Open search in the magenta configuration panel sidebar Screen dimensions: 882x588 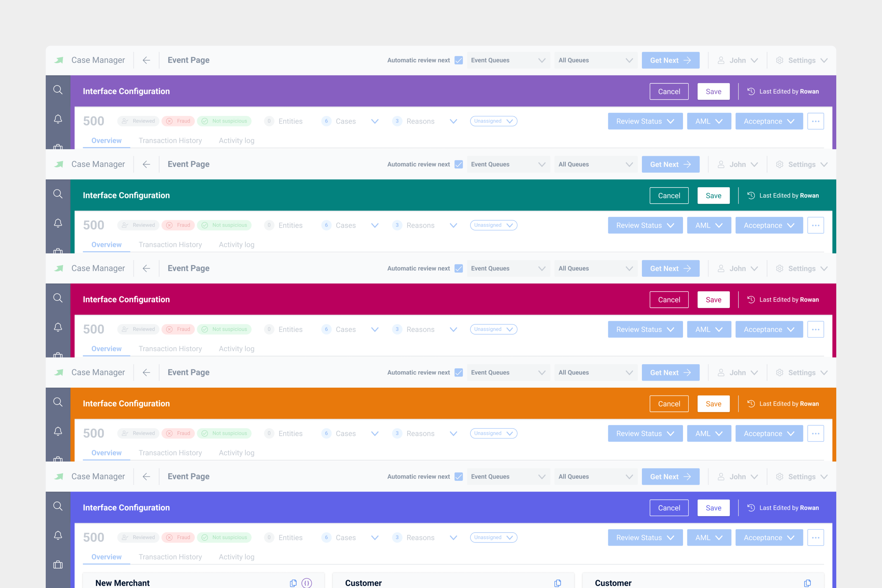[58, 298]
